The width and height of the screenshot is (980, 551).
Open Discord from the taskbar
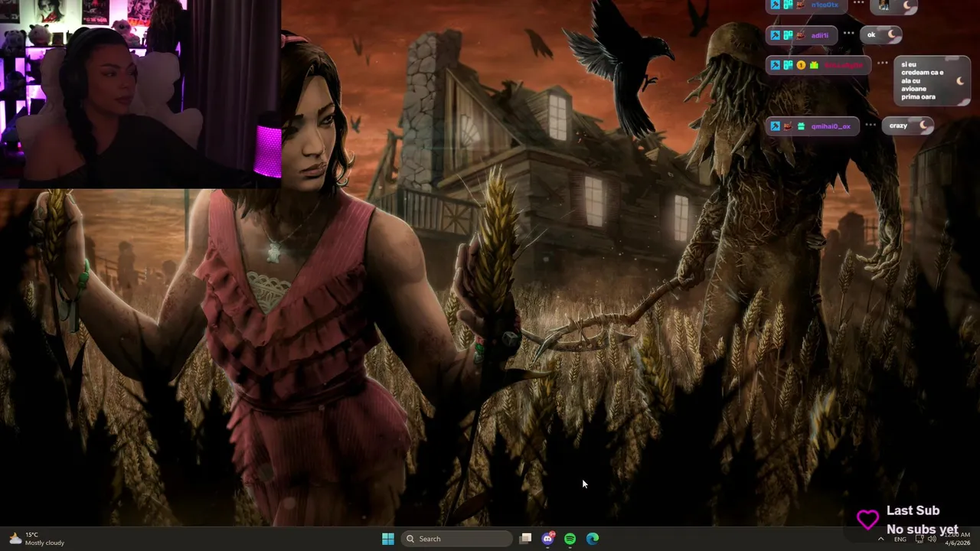548,539
